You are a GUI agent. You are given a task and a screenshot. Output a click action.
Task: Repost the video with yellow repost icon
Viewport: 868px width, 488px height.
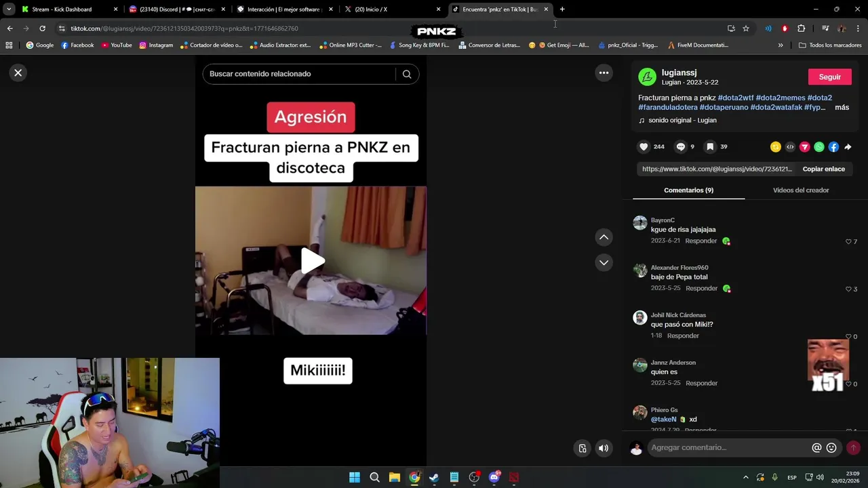tap(776, 147)
